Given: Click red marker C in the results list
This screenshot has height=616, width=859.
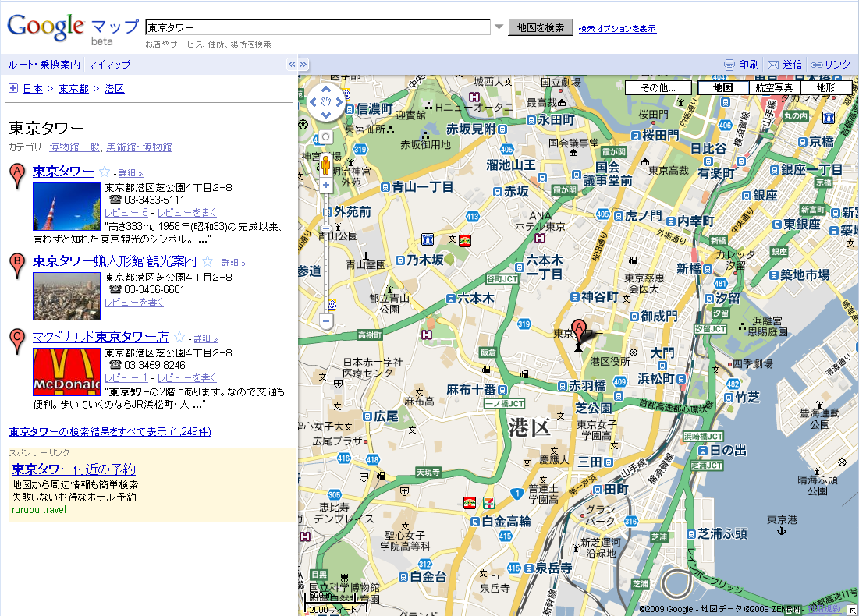Looking at the screenshot, I should click(x=17, y=341).
